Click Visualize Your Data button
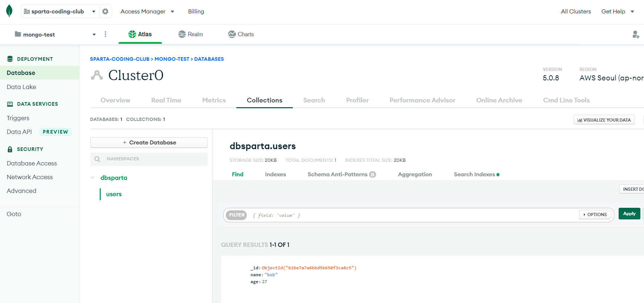This screenshot has height=303, width=644. pos(604,120)
